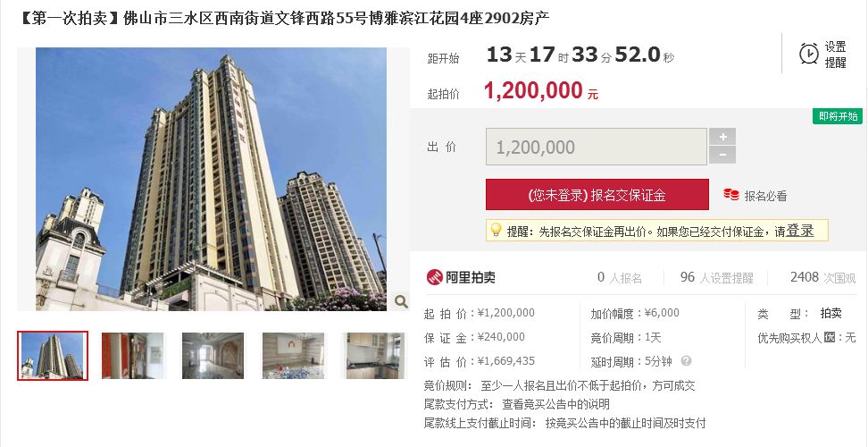This screenshot has height=447, width=868.
Task: Increase bid with the plus button
Action: (x=722, y=137)
